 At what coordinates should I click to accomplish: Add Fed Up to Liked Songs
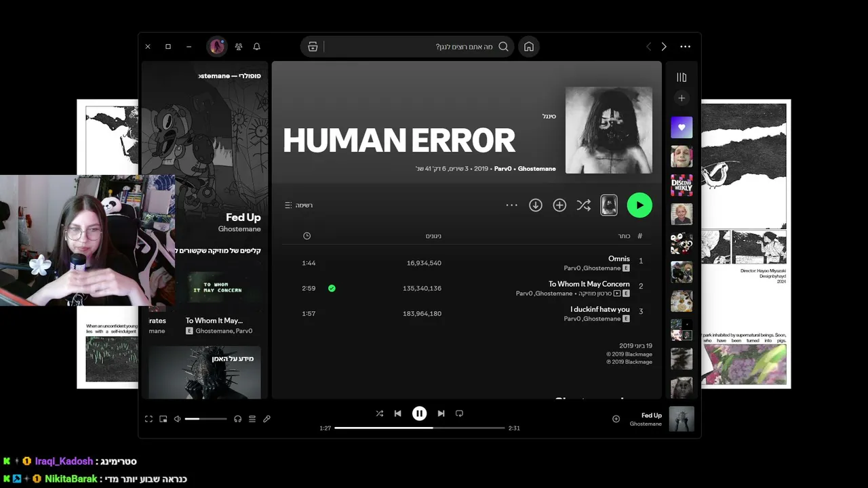point(616,419)
